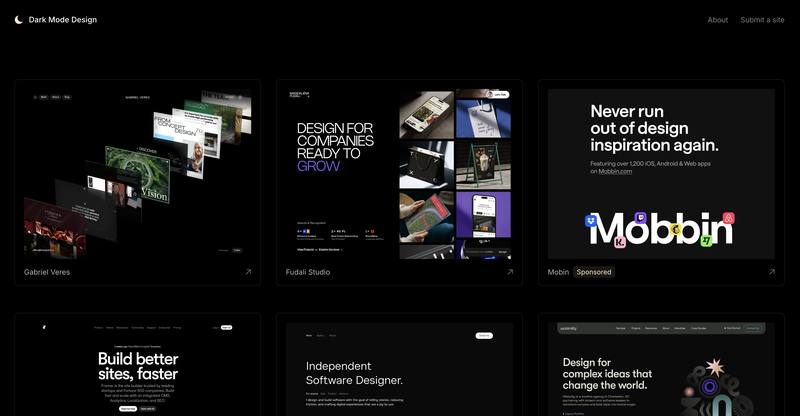
Task: Click the Dropbox icon on Mobbin logo
Action: [x=591, y=221]
